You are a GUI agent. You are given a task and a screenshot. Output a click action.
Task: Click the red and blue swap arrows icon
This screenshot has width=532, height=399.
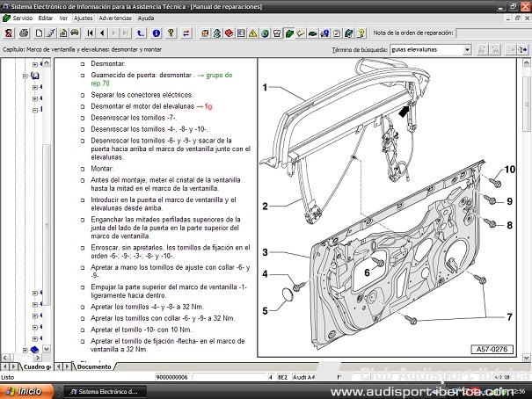point(186,33)
